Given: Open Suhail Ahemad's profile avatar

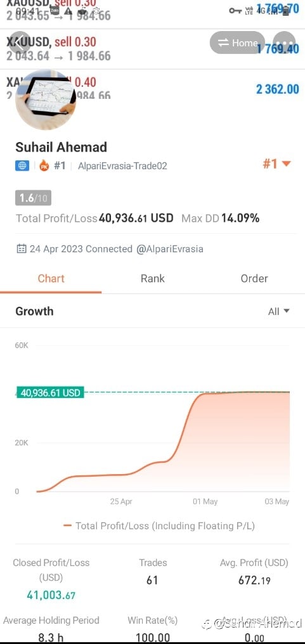Looking at the screenshot, I should [46, 99].
